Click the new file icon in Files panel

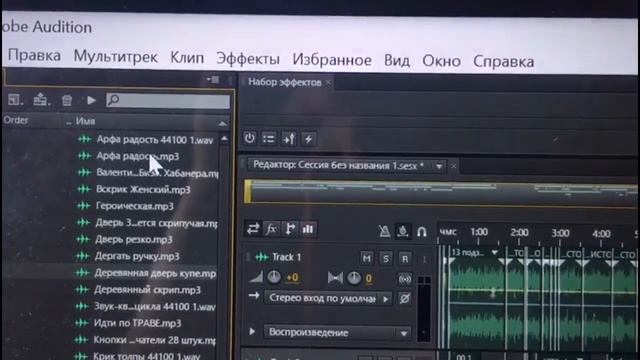click(x=16, y=100)
